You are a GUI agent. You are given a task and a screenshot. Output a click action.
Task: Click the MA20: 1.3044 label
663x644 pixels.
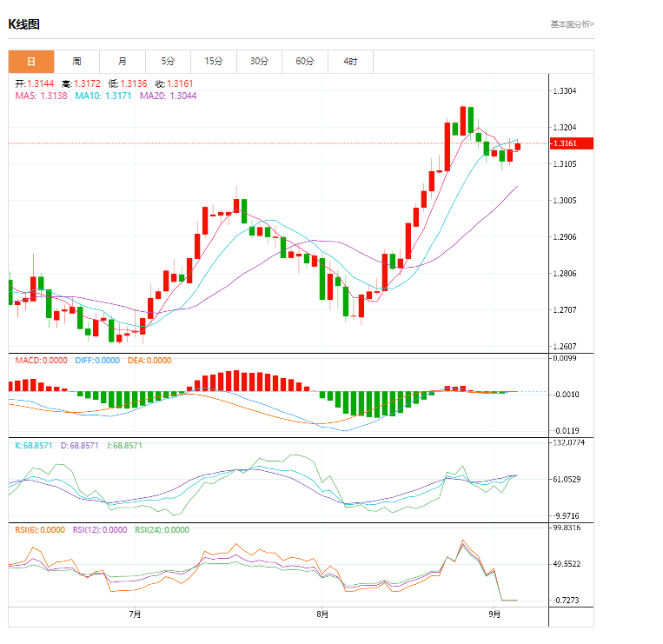pyautogui.click(x=169, y=96)
